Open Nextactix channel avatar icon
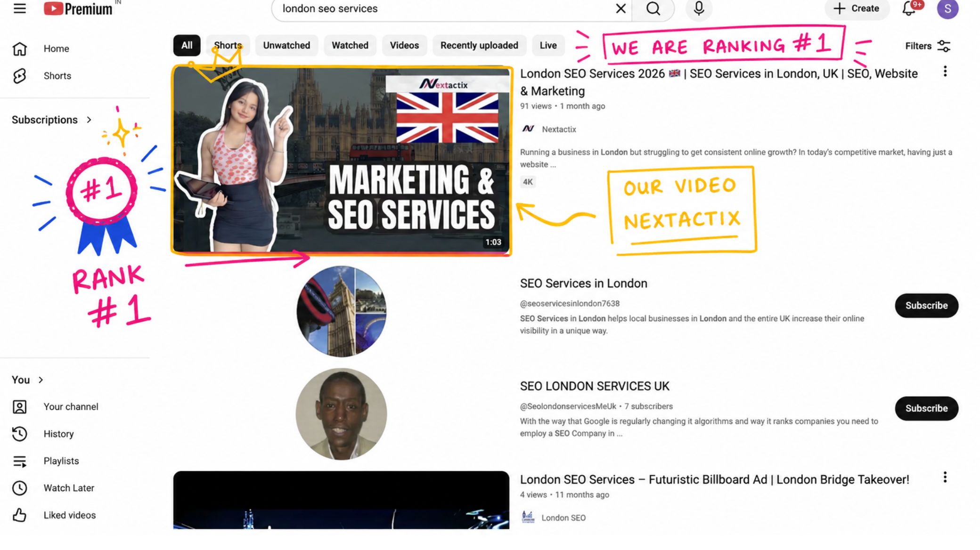980x550 pixels. tap(528, 129)
